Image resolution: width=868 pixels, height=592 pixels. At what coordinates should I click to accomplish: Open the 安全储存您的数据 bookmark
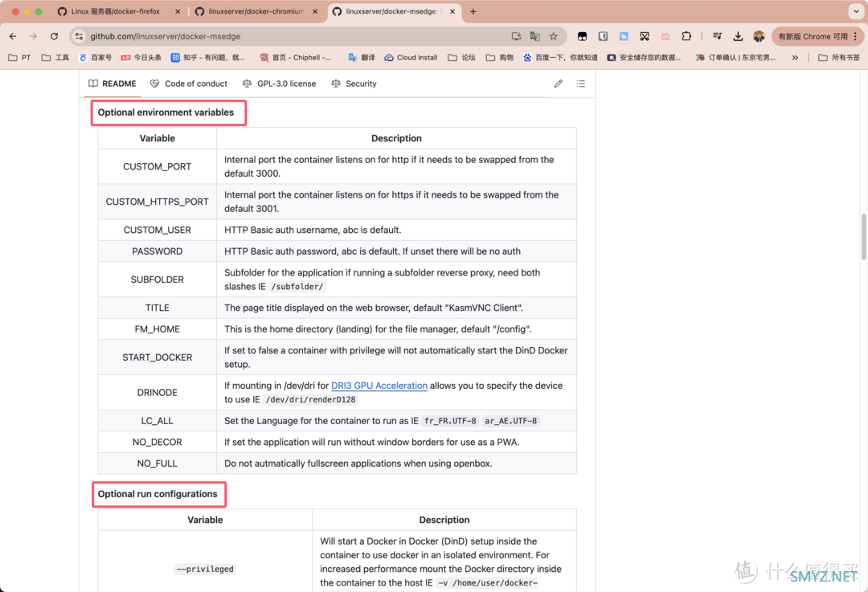(644, 58)
